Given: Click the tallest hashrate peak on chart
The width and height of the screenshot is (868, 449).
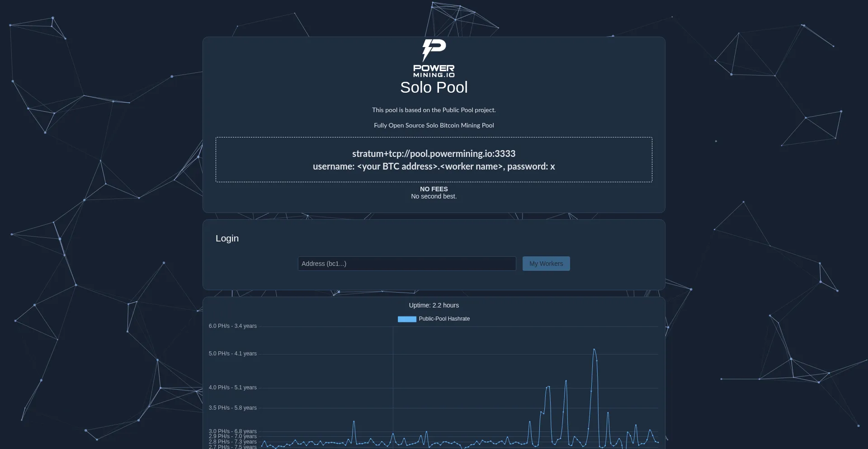Looking at the screenshot, I should (x=594, y=350).
